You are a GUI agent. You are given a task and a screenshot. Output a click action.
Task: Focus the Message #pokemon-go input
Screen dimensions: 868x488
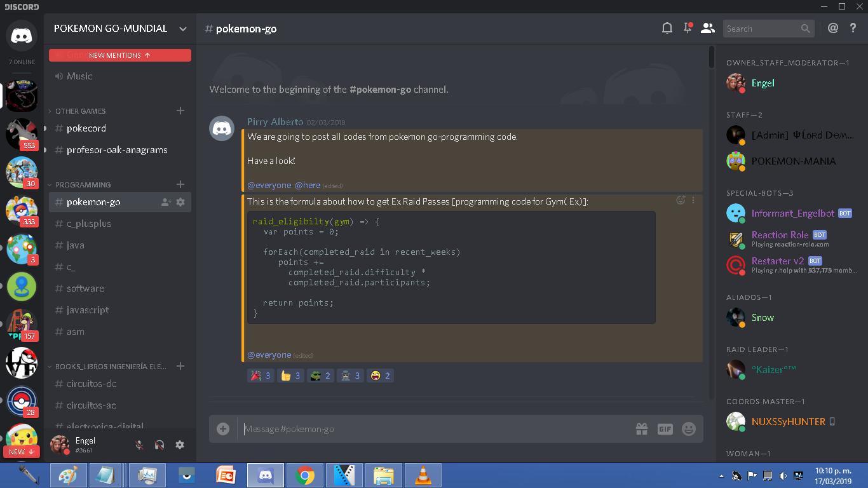click(x=436, y=429)
